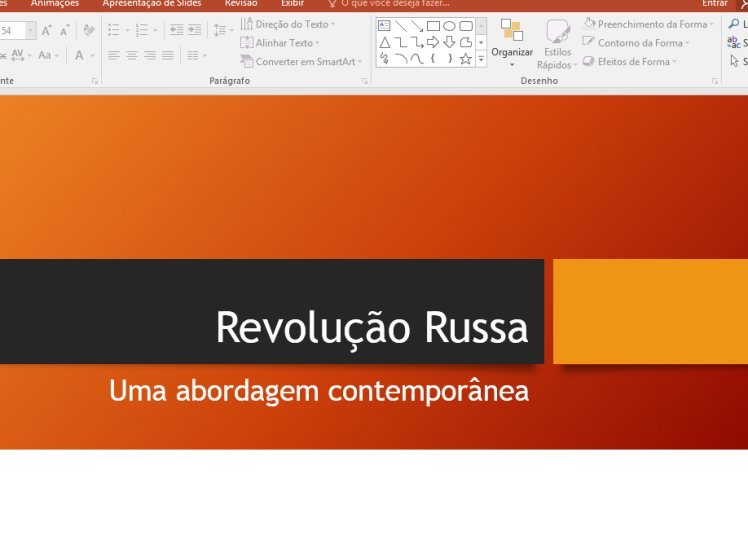Select the rectangle shape in gallery
This screenshot has width=748, height=540.
pos(433,26)
